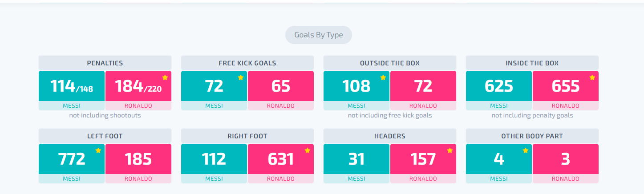Click the star on Messi's outside the box tile
The width and height of the screenshot is (644, 194).
pyautogui.click(x=383, y=77)
